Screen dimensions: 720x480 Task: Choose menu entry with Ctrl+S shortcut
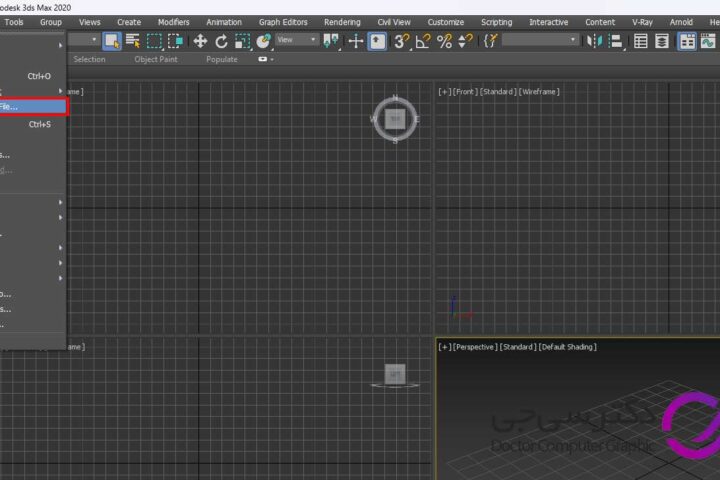(33, 124)
